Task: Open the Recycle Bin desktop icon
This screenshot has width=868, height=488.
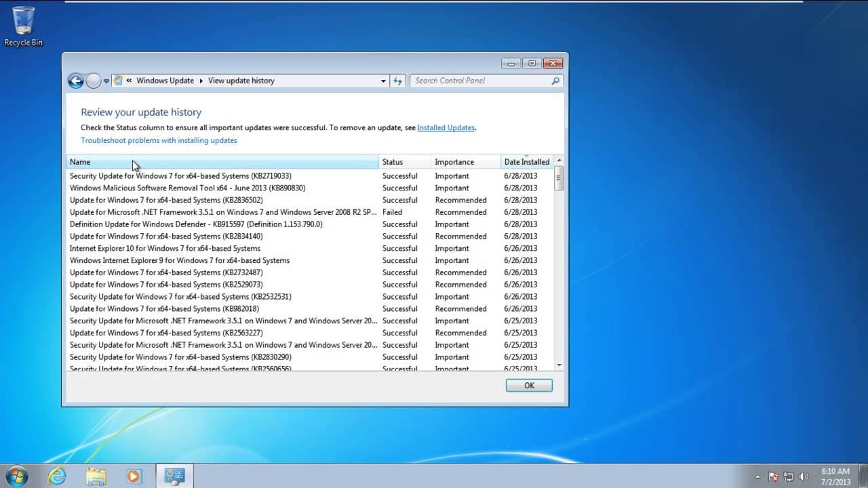Action: 23,27
